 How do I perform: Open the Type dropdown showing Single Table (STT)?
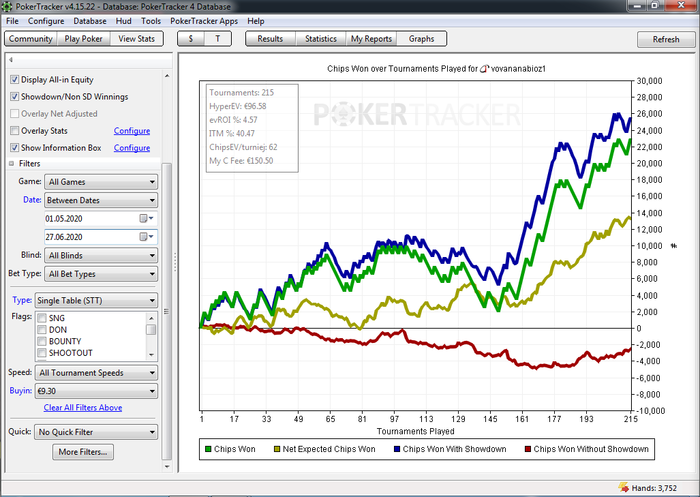pos(96,300)
